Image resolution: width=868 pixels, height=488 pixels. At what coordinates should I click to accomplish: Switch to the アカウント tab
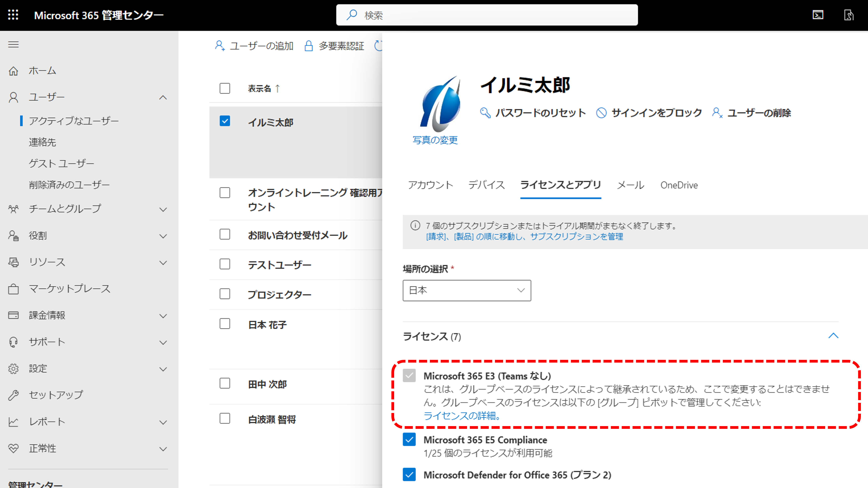click(430, 185)
